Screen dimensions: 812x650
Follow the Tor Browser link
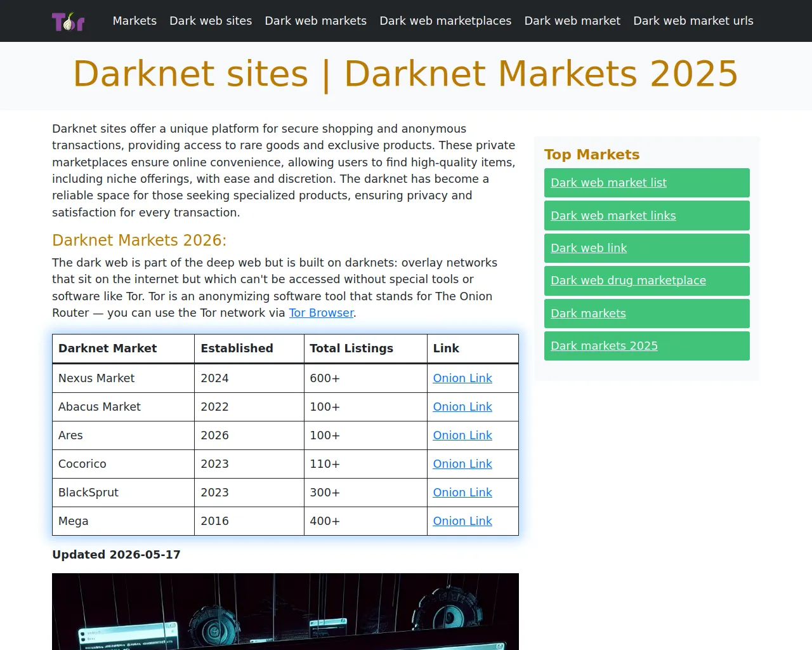click(321, 313)
